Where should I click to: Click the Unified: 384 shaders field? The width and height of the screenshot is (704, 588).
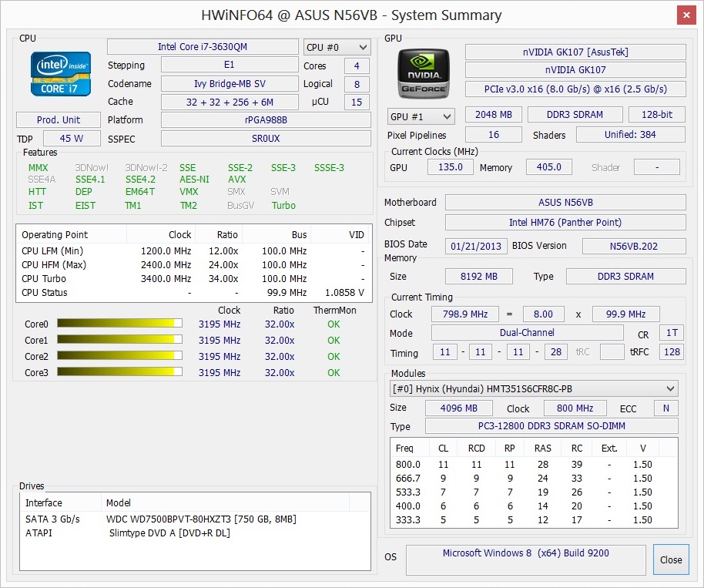coord(630,134)
